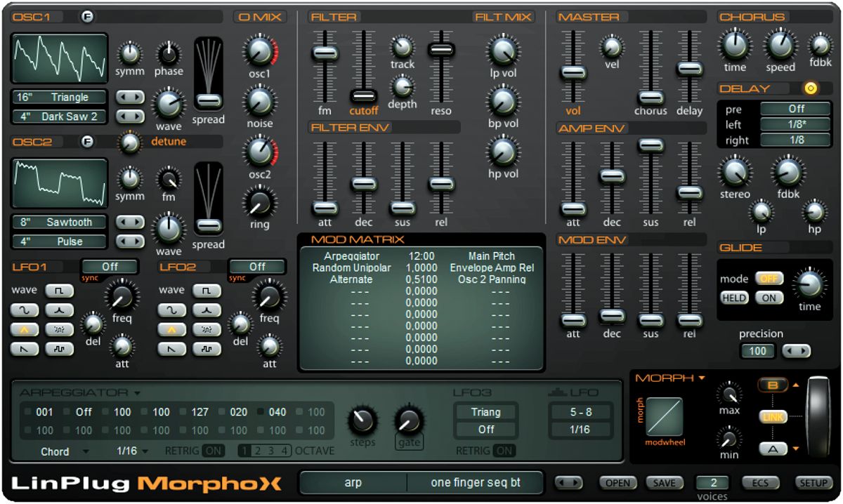Click the OSC1 spread slider
The image size is (843, 504).
click(x=208, y=100)
